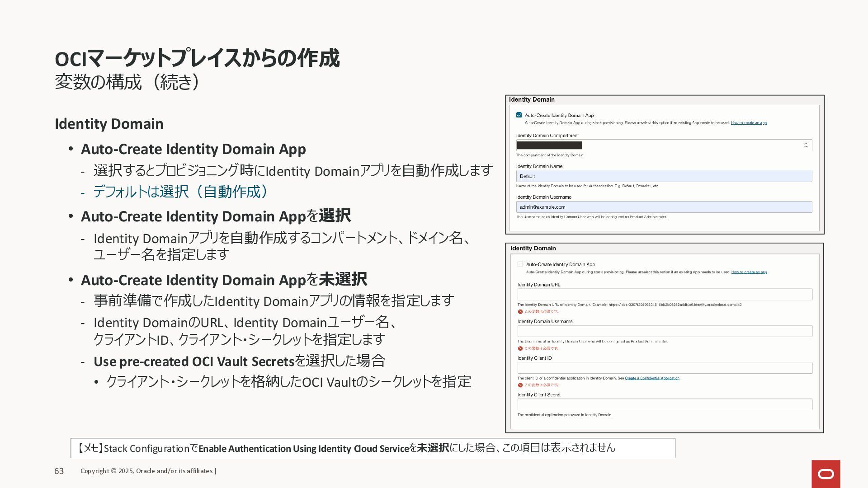Click the OCIマーケットプレイスからの作成 slide title
The height and width of the screenshot is (488, 868).
[x=197, y=58]
